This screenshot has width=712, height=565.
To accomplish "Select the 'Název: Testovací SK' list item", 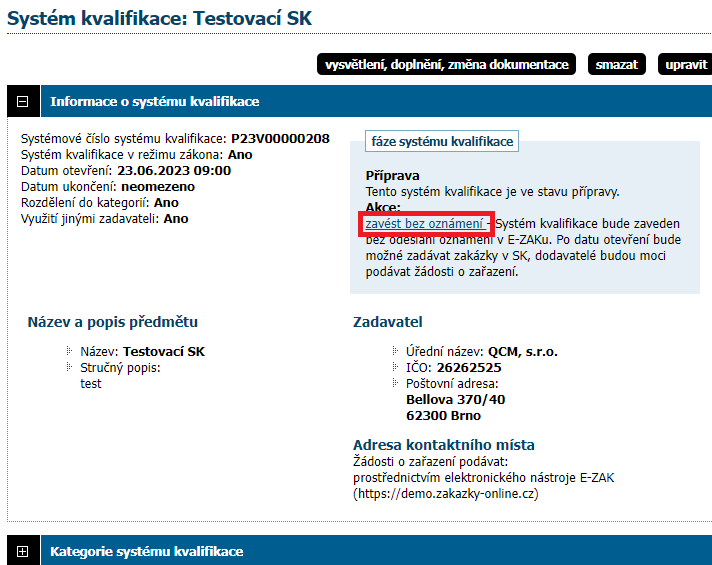I will pyautogui.click(x=142, y=352).
